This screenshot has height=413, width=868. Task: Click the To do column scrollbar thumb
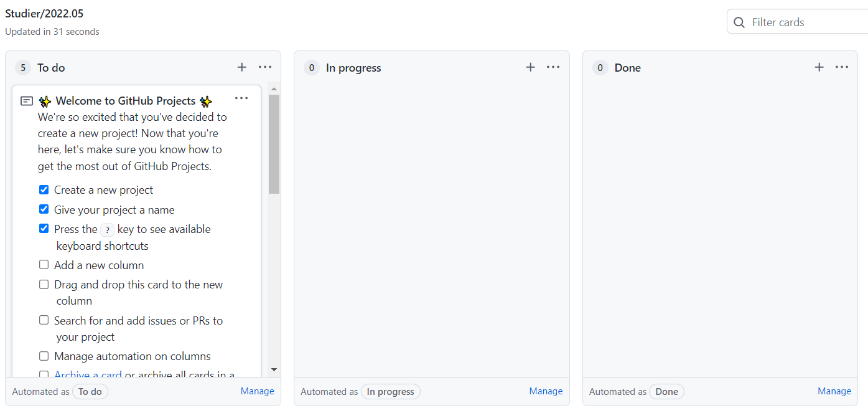[274, 144]
